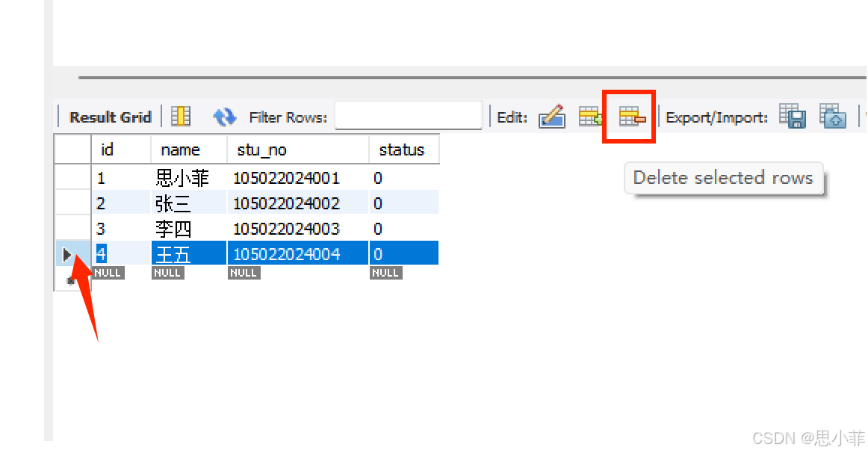Click the row selector arrow for row 4
The width and height of the screenshot is (868, 453).
tap(68, 255)
